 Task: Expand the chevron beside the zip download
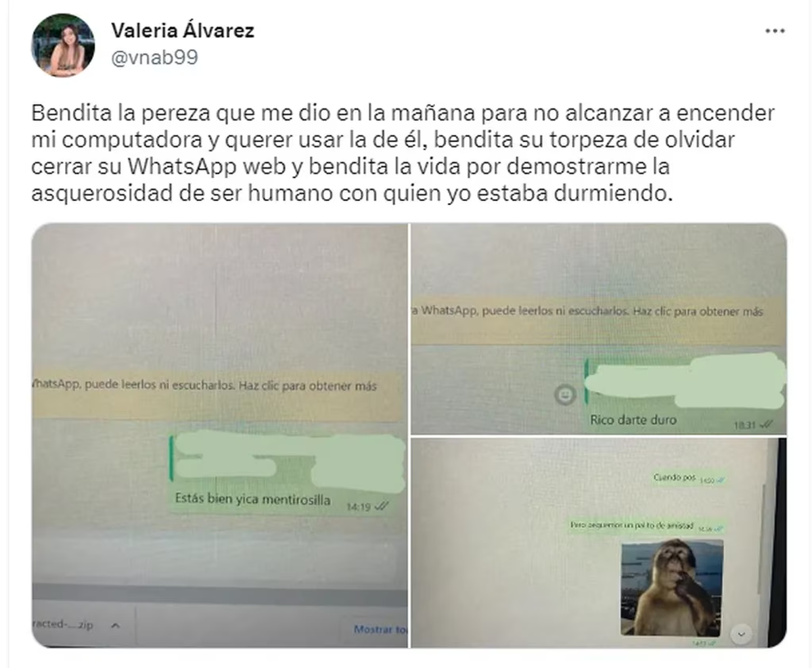tap(115, 626)
